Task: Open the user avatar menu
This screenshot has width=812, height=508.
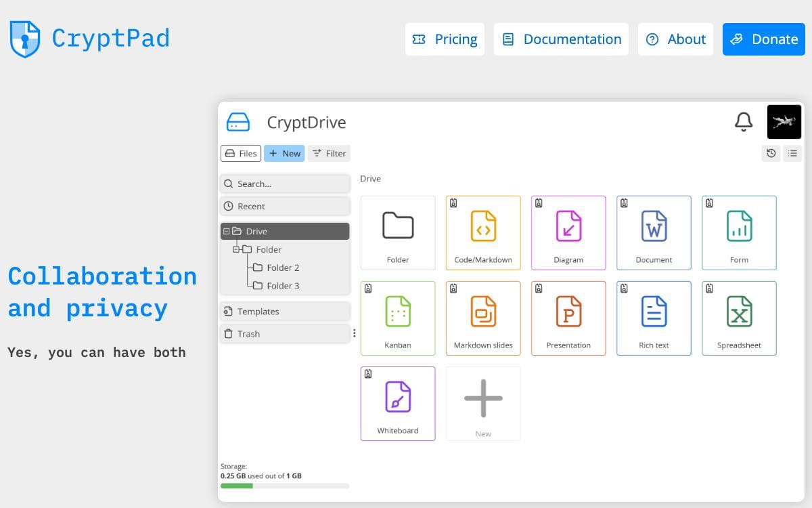Action: 784,122
